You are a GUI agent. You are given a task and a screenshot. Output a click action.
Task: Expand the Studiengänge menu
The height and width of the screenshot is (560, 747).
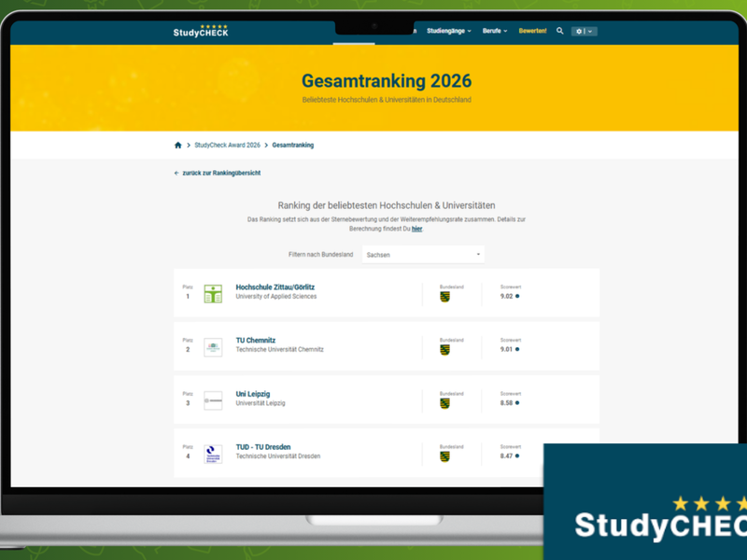coord(448,31)
